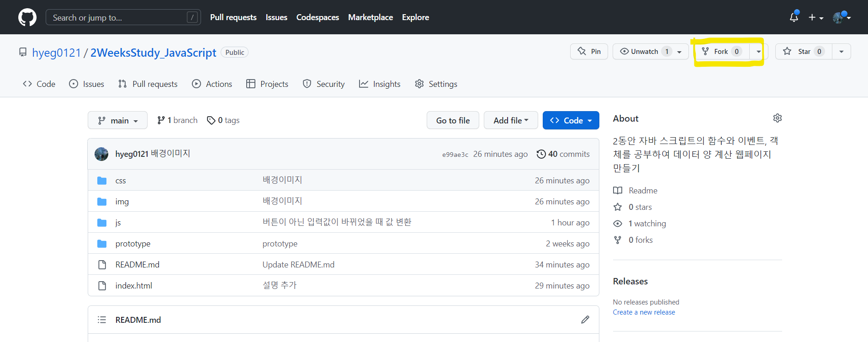Focus the Search or jump to field

123,17
